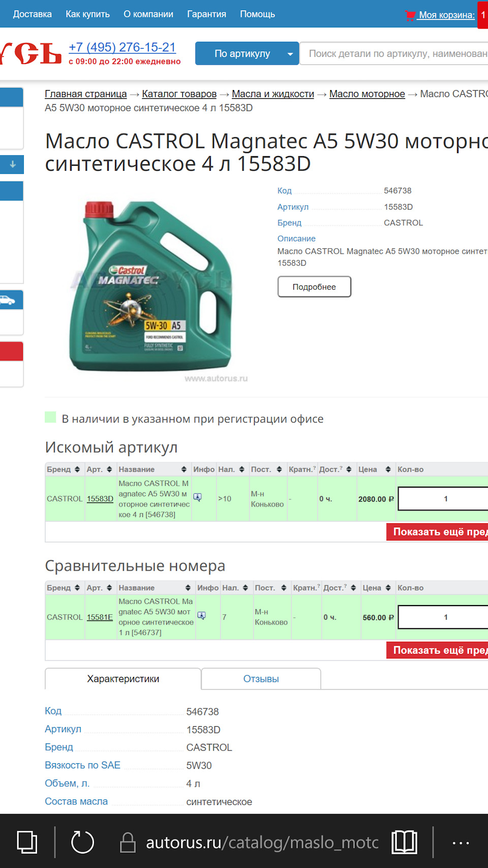Open Как купить menu item

(x=87, y=14)
